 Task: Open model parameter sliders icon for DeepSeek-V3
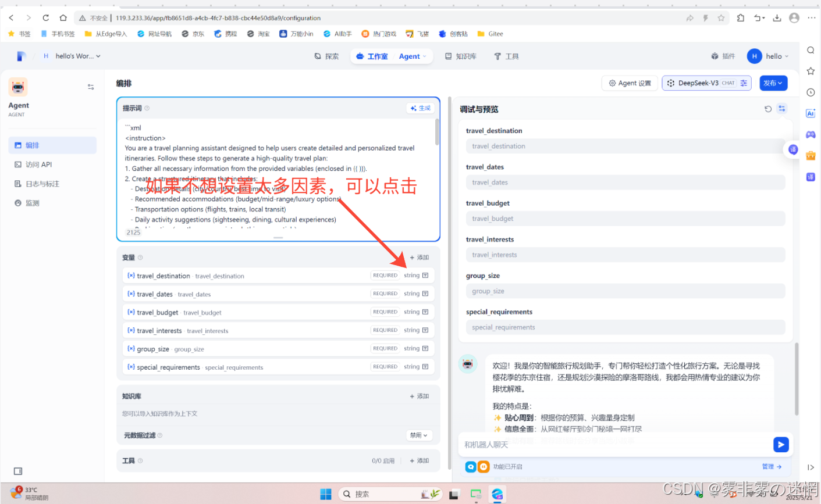[x=744, y=83]
